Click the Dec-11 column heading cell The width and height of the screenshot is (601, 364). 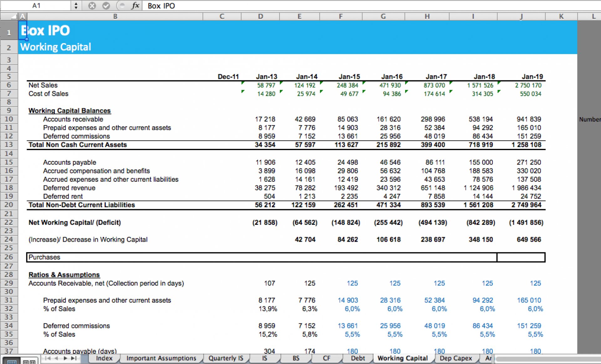tap(228, 77)
